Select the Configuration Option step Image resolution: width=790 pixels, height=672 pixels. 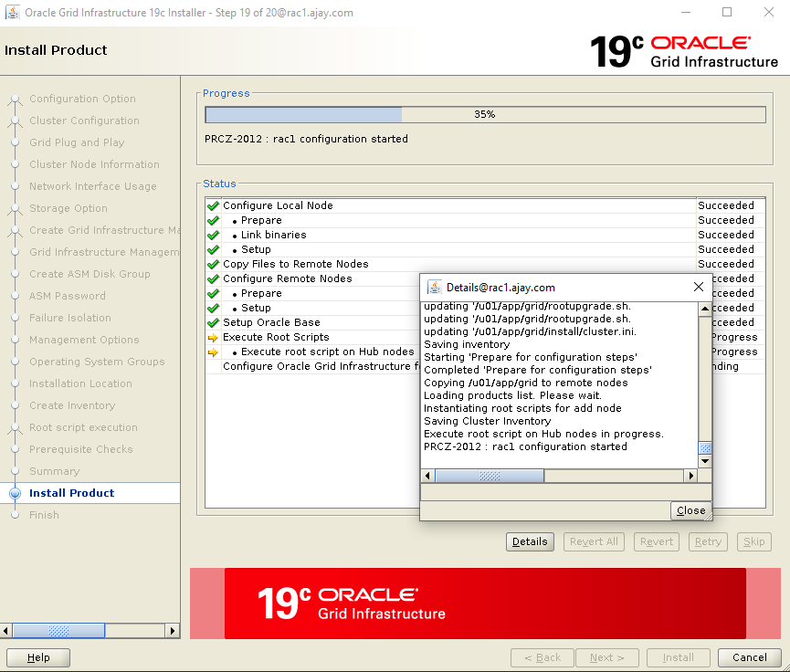(x=82, y=99)
